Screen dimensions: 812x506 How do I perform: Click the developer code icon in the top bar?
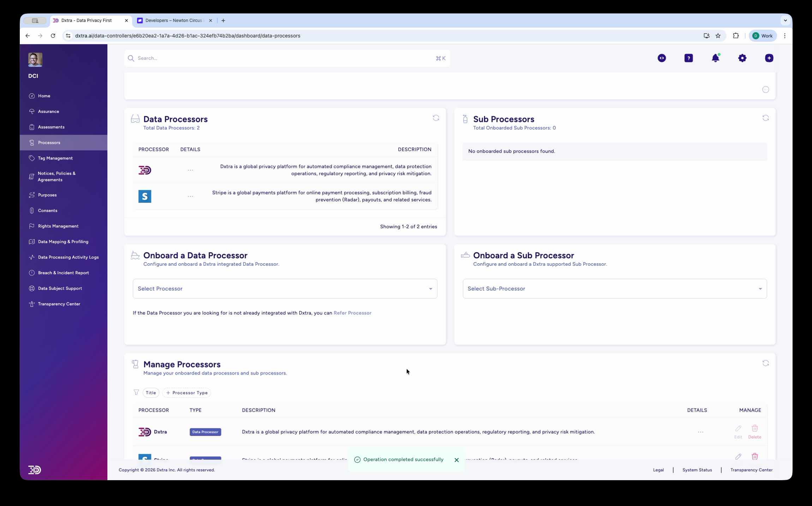click(662, 58)
